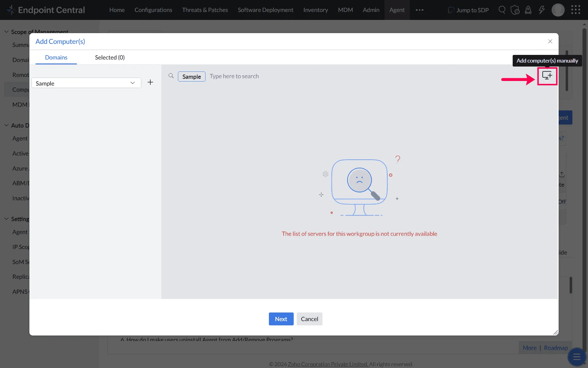Select the Sample search filter tag
This screenshot has height=368, width=588.
click(x=191, y=76)
